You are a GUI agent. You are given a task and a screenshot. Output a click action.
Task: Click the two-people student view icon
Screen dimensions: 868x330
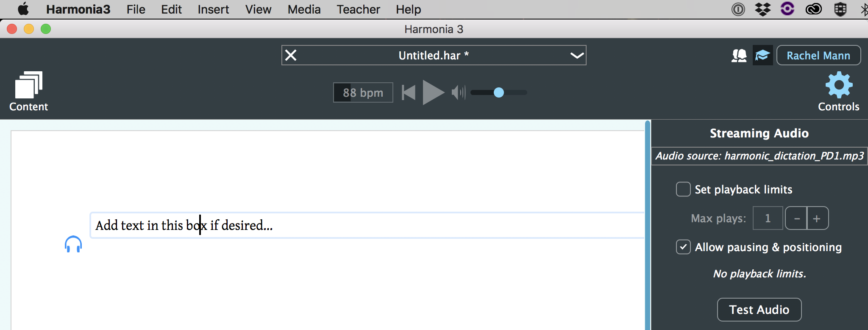[x=739, y=56]
